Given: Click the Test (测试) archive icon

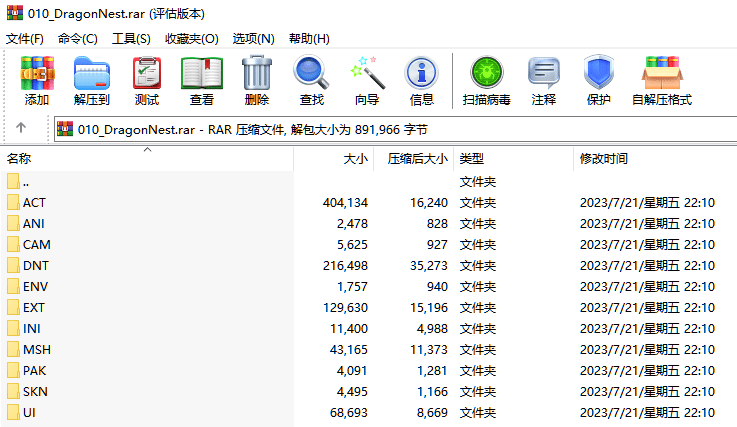Looking at the screenshot, I should pos(147,73).
